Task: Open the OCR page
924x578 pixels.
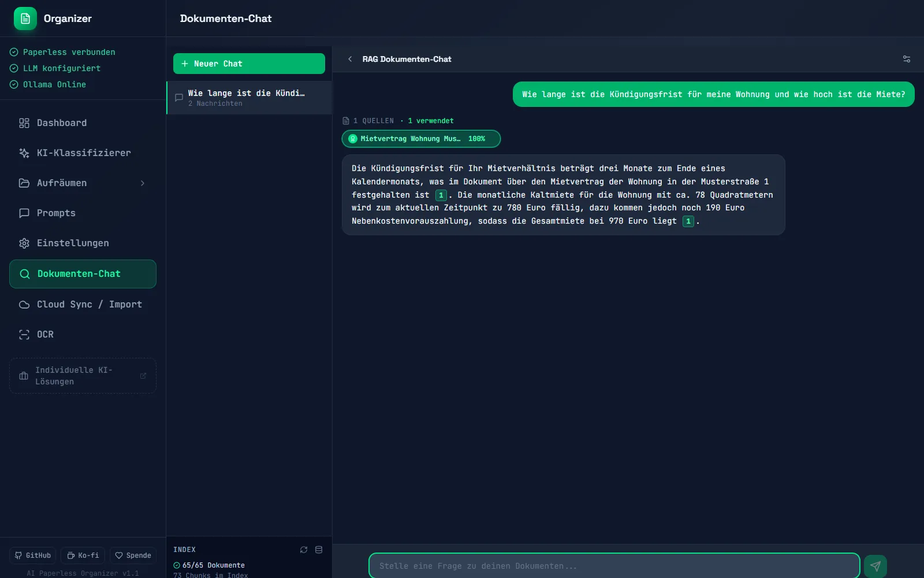Action: point(83,334)
